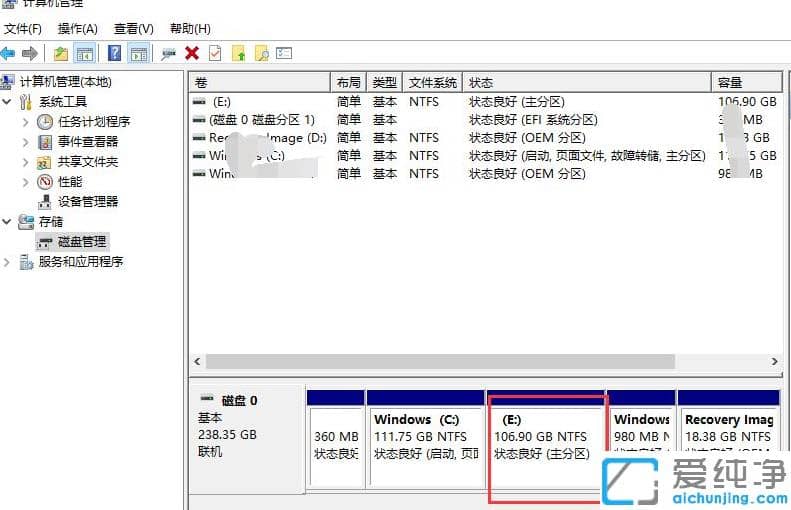Click the horizontal scrollbar right arrow
The width and height of the screenshot is (791, 510).
(775, 361)
